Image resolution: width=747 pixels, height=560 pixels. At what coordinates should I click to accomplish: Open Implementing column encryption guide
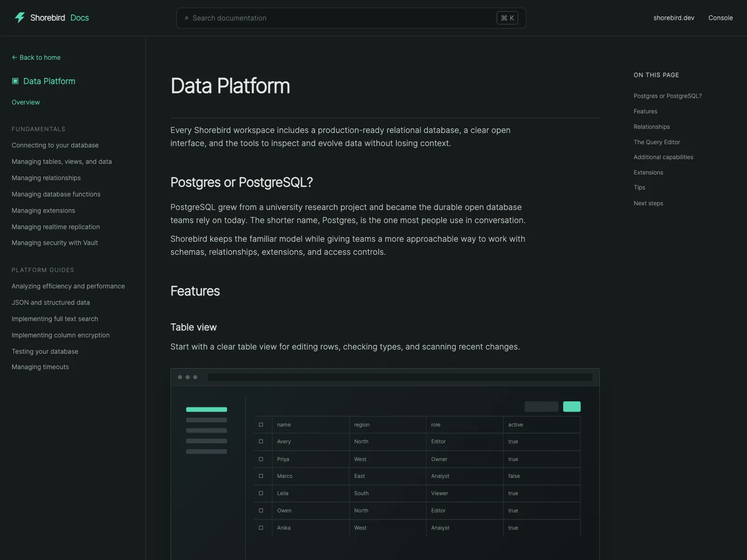coord(61,335)
